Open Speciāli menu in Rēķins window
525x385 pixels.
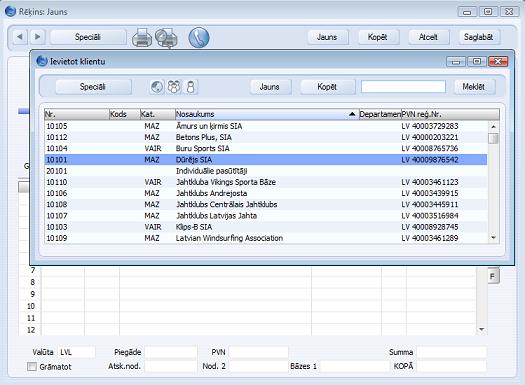point(88,37)
